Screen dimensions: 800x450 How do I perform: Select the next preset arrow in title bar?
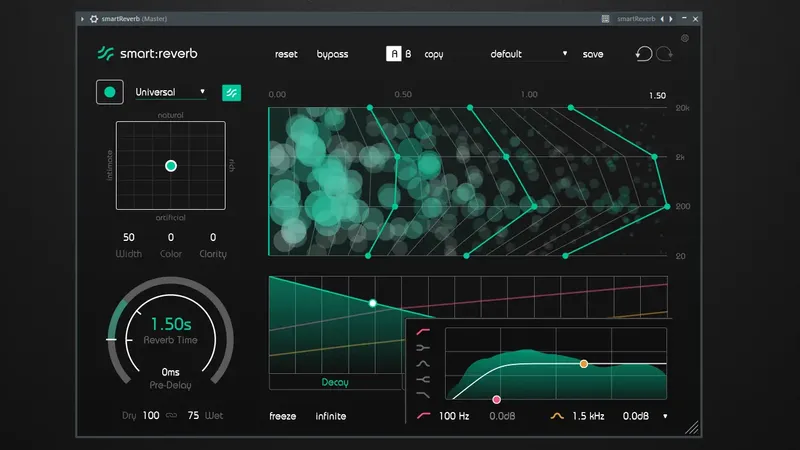(x=671, y=19)
